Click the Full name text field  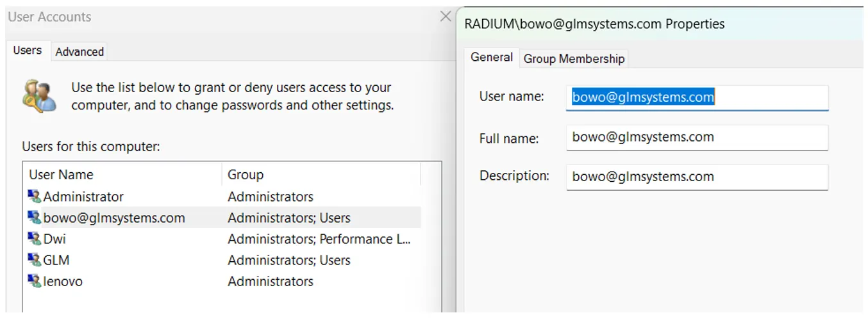[697, 137]
